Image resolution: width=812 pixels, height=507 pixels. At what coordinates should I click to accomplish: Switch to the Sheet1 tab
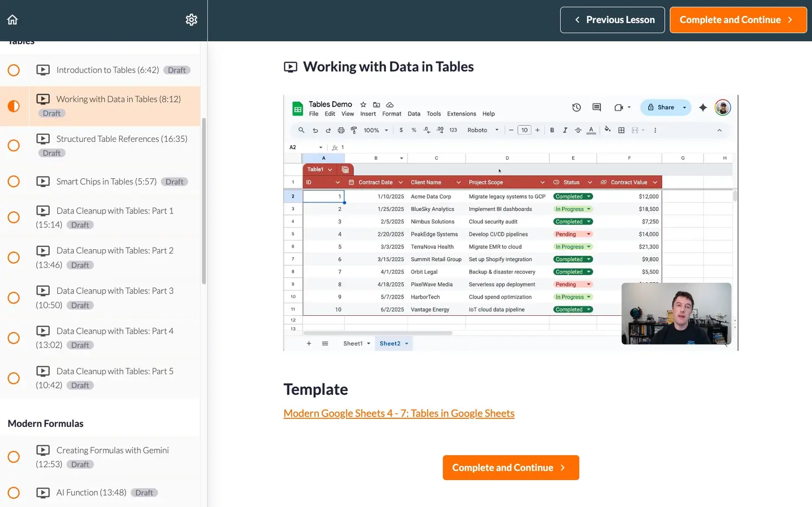(352, 343)
